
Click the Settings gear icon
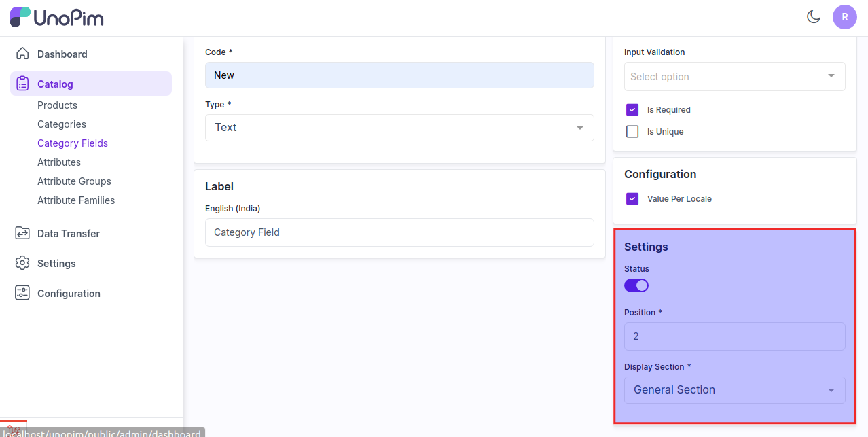(22, 263)
